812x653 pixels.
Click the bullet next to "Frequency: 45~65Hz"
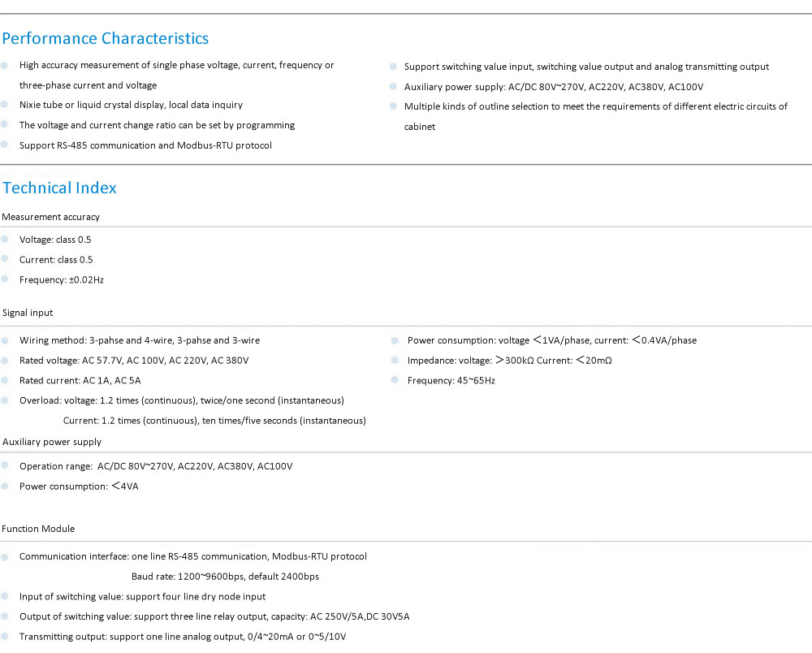[393, 380]
